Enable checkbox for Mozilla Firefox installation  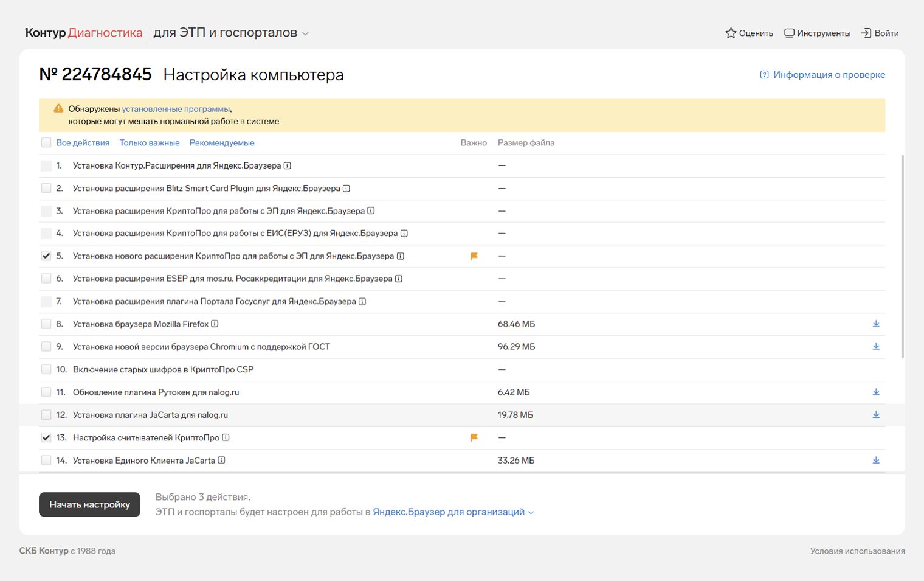point(46,324)
